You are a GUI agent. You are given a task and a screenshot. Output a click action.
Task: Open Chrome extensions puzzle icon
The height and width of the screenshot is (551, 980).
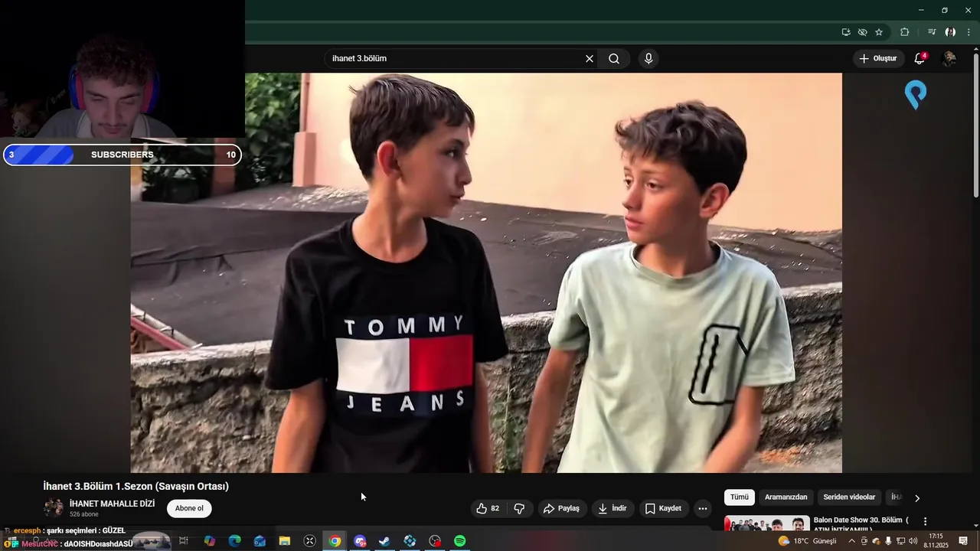pos(905,32)
